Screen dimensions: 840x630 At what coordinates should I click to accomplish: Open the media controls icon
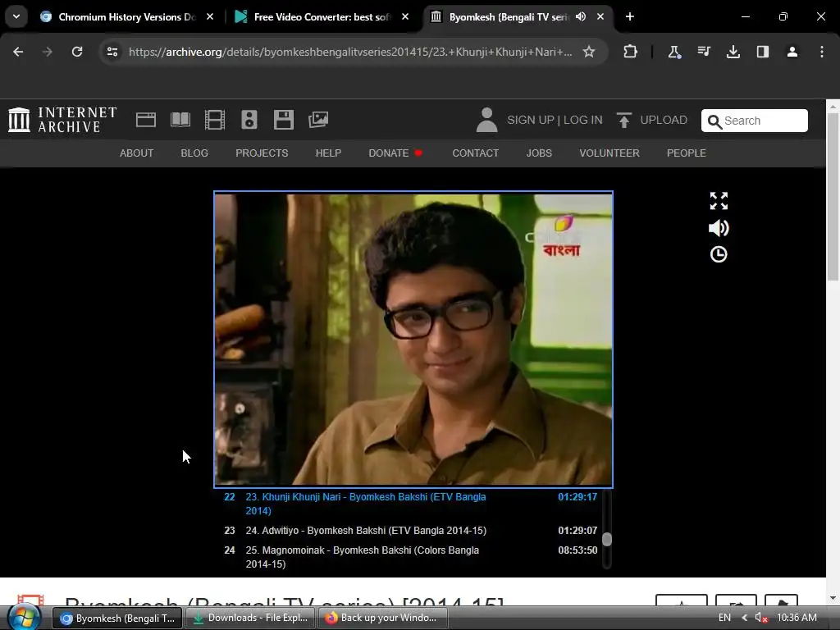click(x=704, y=52)
